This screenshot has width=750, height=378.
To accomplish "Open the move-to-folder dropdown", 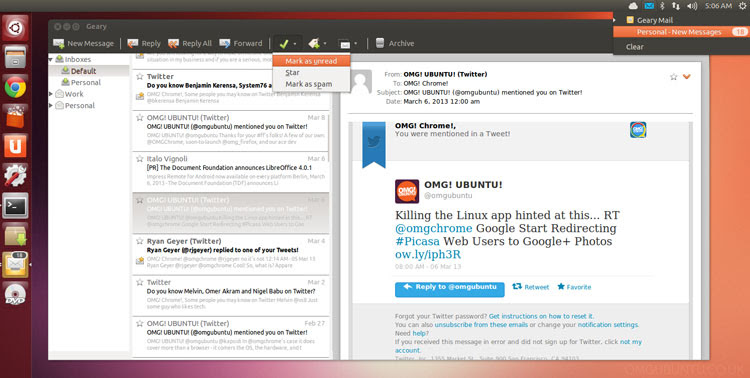I will point(348,44).
